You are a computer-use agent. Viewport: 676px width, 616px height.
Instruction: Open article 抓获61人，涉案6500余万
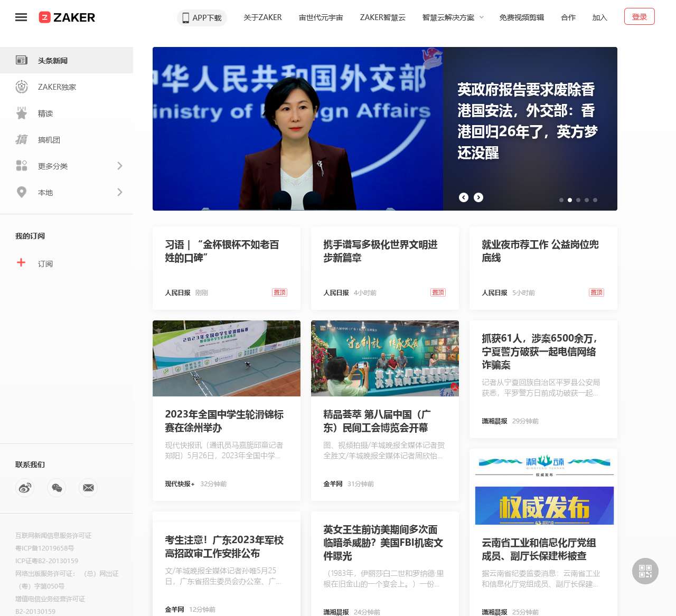tap(540, 352)
